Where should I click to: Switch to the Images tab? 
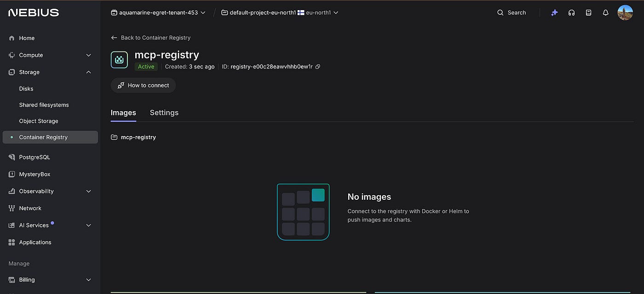click(x=123, y=113)
